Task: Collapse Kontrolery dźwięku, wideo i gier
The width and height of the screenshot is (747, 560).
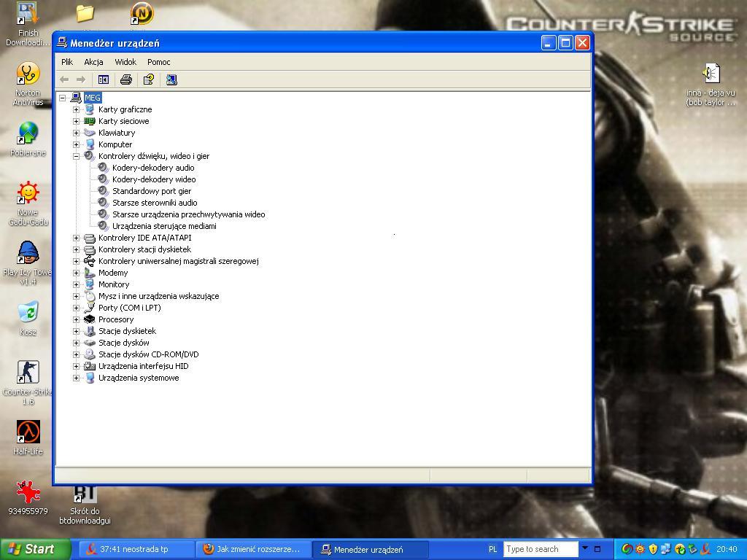Action: click(x=76, y=156)
